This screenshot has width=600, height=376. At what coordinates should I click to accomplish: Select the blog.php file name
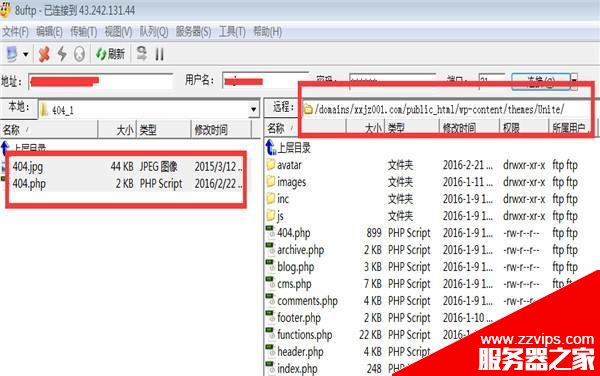pos(295,267)
